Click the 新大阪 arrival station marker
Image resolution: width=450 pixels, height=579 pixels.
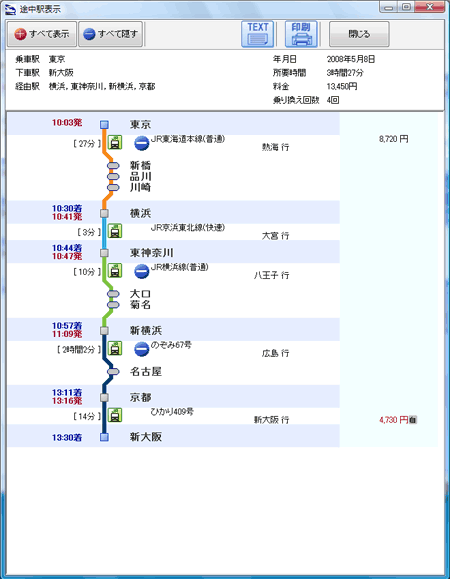(x=104, y=437)
